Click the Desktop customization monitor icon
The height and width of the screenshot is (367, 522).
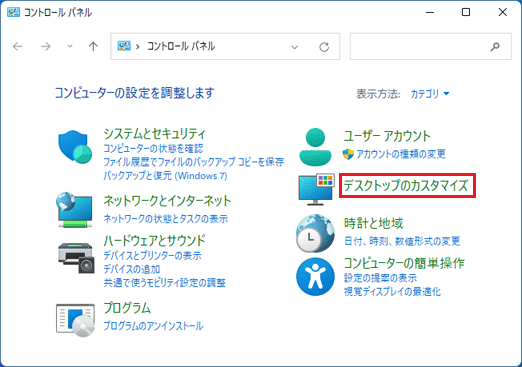(316, 189)
